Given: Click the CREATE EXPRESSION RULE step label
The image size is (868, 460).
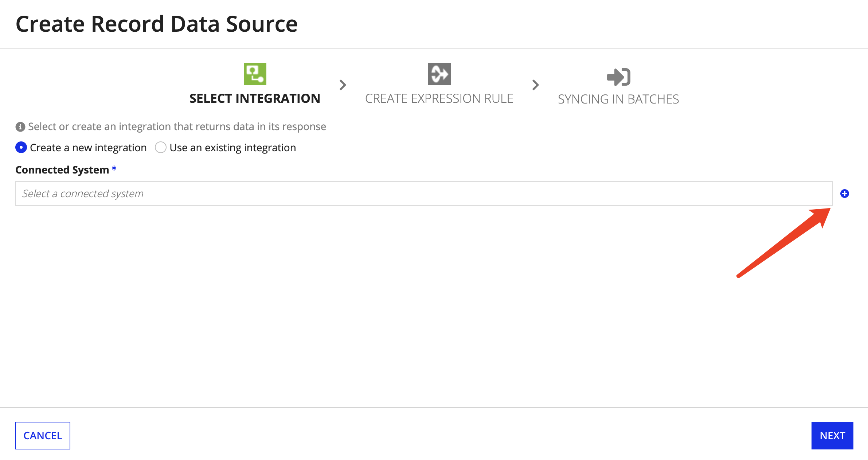Looking at the screenshot, I should click(439, 98).
